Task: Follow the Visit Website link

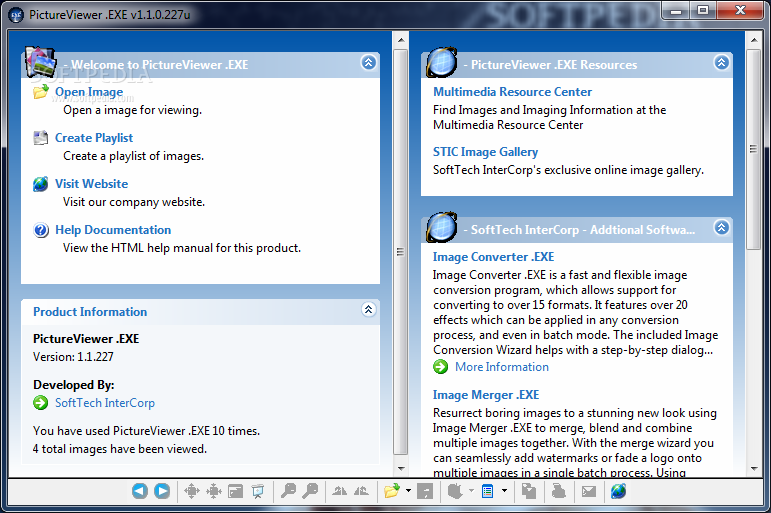Action: click(x=91, y=184)
